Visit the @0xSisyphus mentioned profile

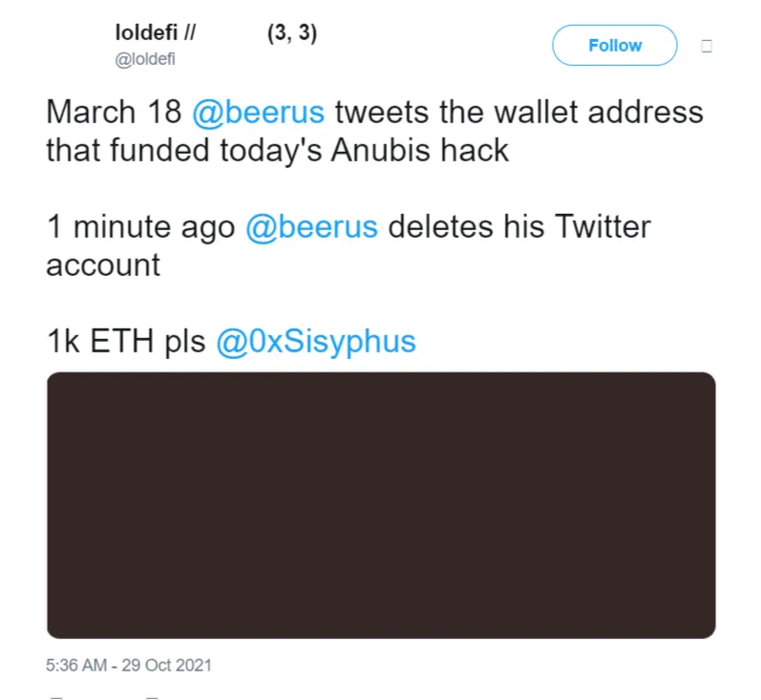coord(316,342)
